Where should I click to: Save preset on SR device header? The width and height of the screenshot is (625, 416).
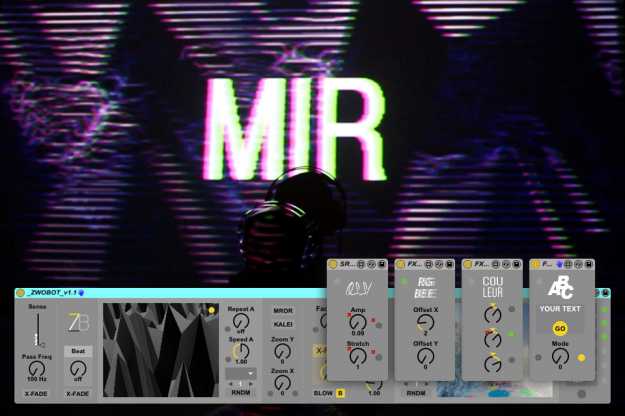381,264
